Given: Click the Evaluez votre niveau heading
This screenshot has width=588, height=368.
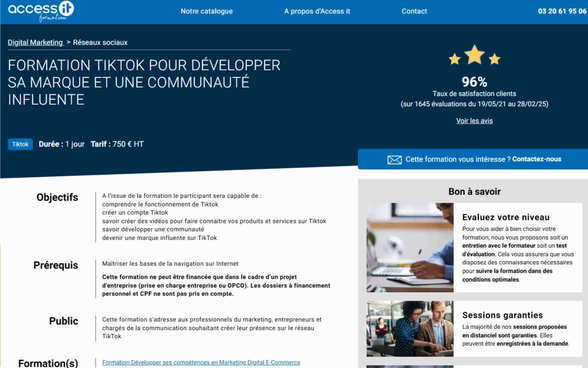Looking at the screenshot, I should 506,217.
